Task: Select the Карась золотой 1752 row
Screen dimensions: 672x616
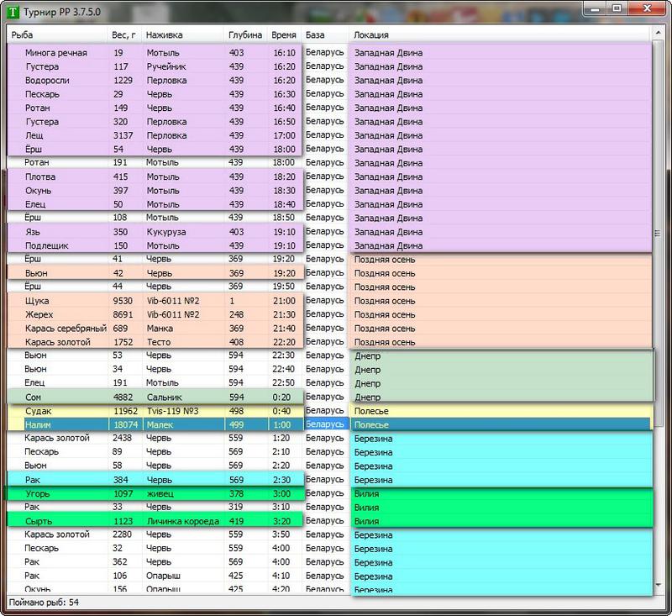Action: (x=329, y=342)
